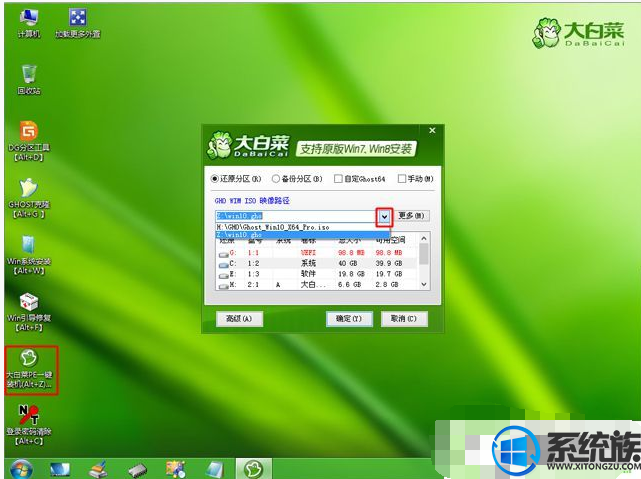
Task: Open the 计算机 (Computer) desktop icon
Action: coord(29,20)
